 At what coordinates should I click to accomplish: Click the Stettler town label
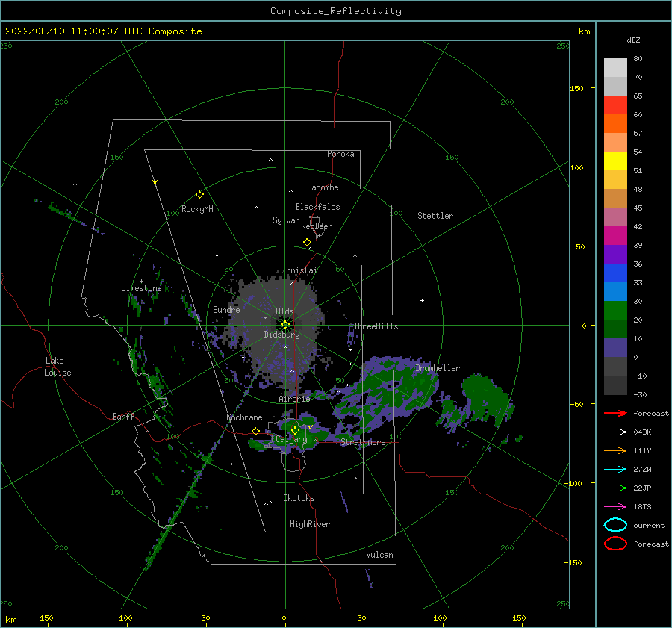tap(435, 216)
